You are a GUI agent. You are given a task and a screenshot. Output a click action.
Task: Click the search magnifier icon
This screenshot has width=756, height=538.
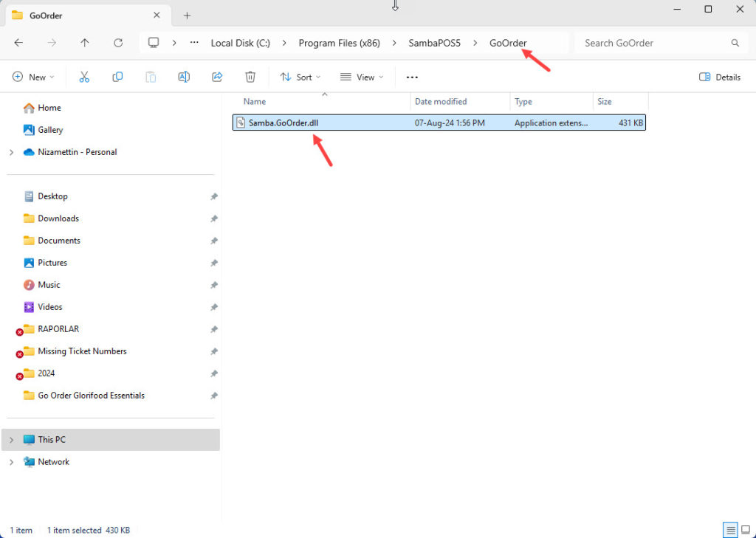[735, 43]
